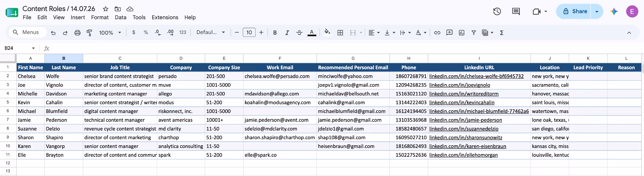Image resolution: width=644 pixels, height=176 pixels.
Task: Open the View menu
Action: coord(59,17)
